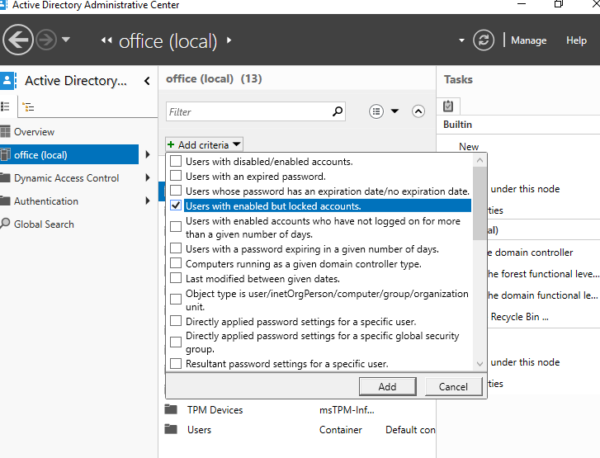Expand the Dynamic Access Control node
600x458 pixels.
pyautogui.click(x=148, y=178)
